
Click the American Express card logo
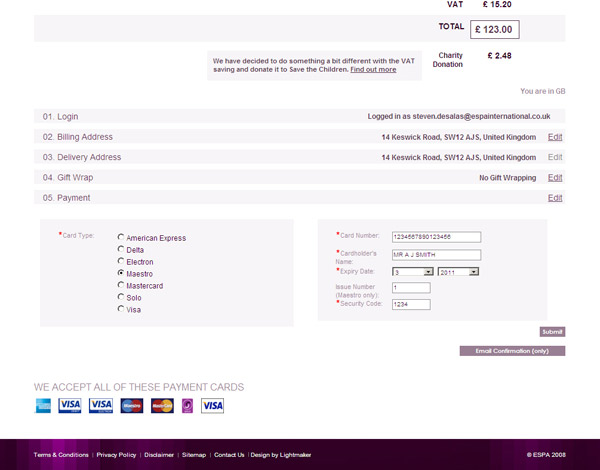pyautogui.click(x=43, y=406)
